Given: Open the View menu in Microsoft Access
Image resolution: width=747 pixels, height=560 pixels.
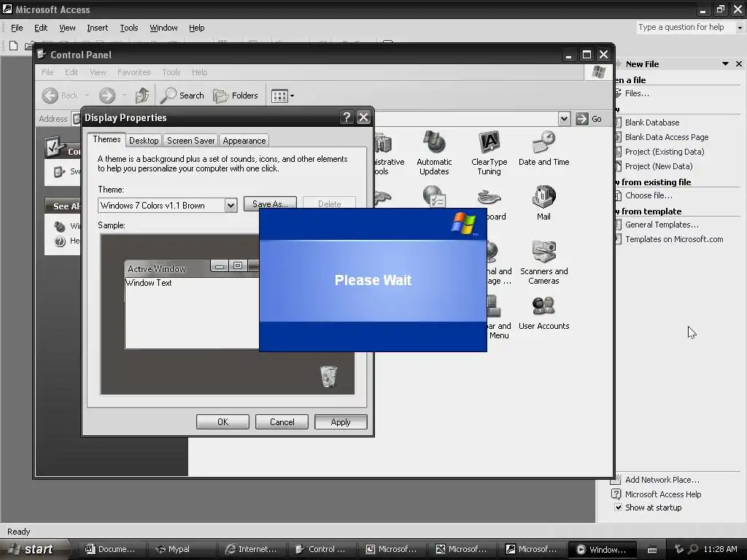Looking at the screenshot, I should 67,28.
